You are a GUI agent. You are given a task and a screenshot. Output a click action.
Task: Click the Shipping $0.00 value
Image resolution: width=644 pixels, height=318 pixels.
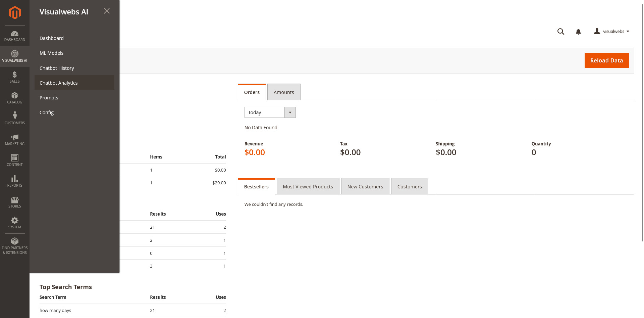tap(446, 152)
